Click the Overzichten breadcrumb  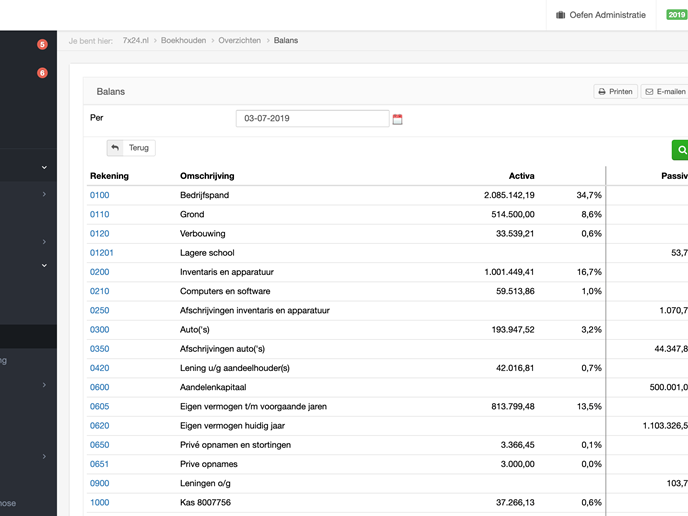239,41
